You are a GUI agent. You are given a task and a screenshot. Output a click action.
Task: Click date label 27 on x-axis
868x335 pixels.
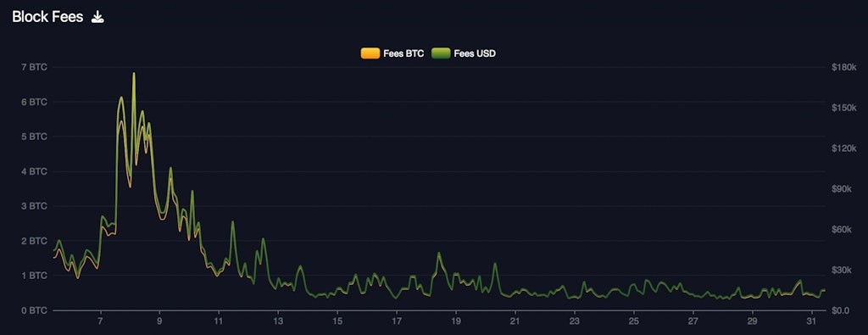pyautogui.click(x=693, y=321)
